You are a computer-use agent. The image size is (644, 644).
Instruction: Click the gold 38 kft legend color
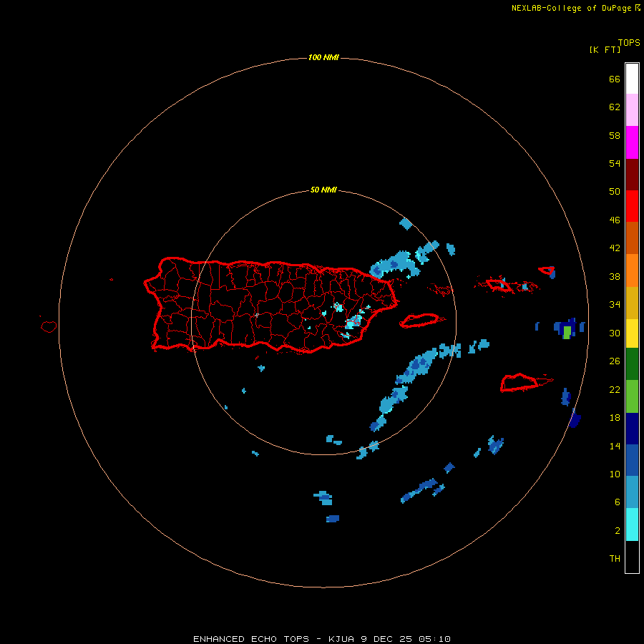(x=632, y=303)
